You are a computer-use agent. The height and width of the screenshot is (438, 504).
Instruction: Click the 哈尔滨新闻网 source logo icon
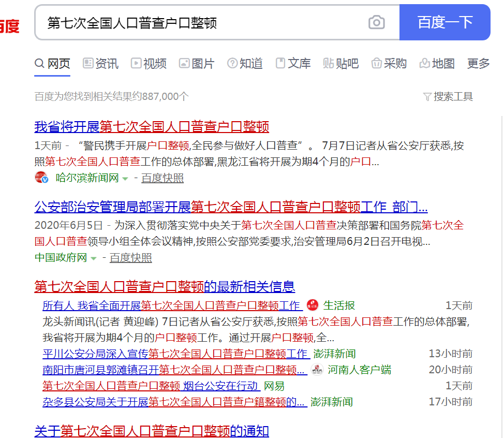[x=41, y=177]
